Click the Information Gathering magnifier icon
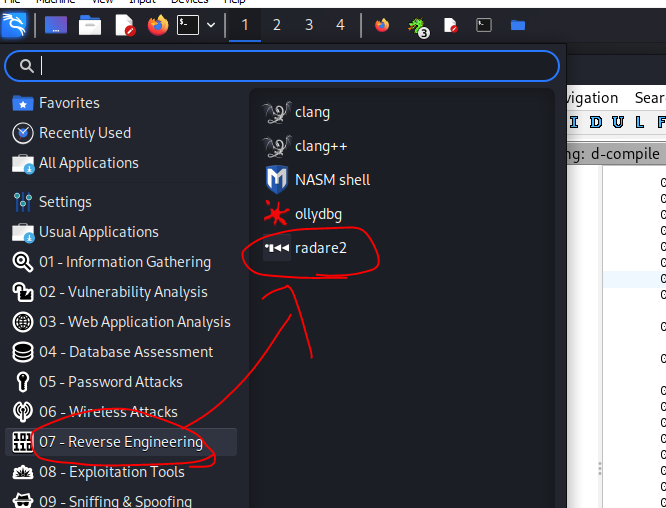 23,262
